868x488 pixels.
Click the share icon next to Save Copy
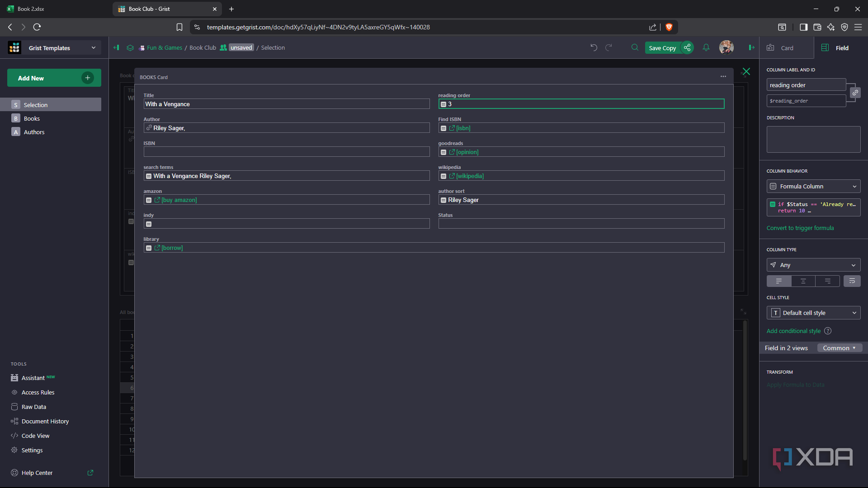pos(687,47)
